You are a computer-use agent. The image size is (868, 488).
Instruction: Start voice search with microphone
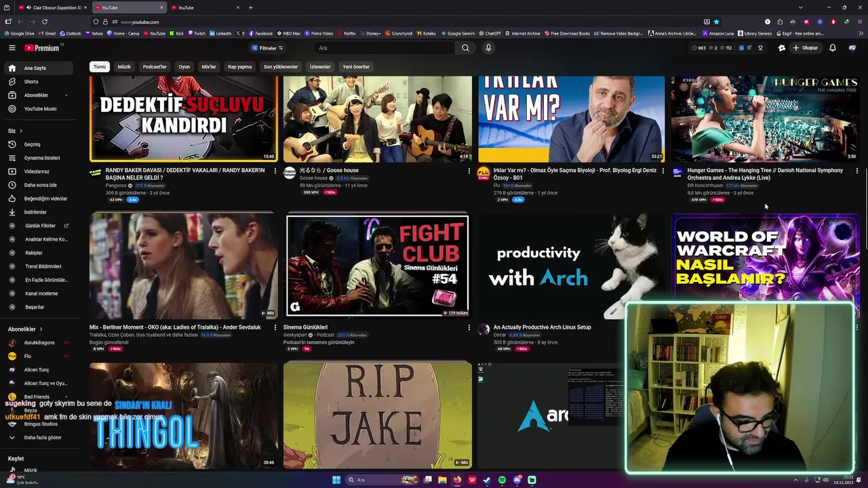click(488, 48)
